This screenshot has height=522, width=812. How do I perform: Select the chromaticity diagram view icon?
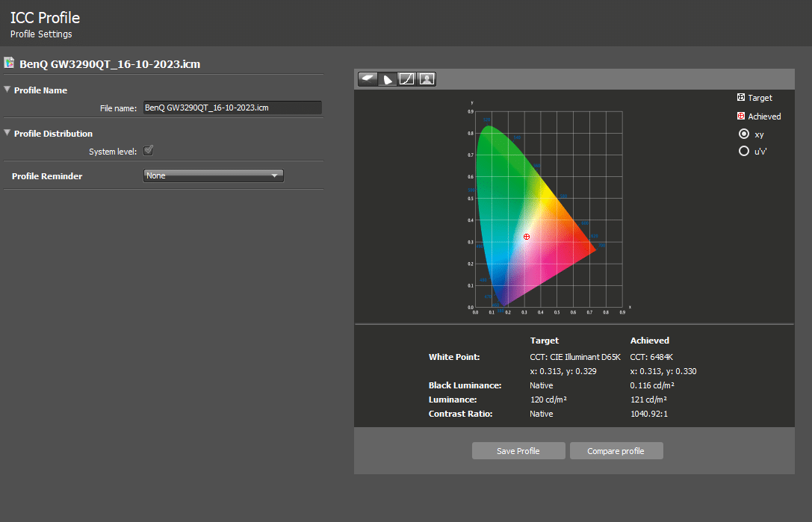388,79
